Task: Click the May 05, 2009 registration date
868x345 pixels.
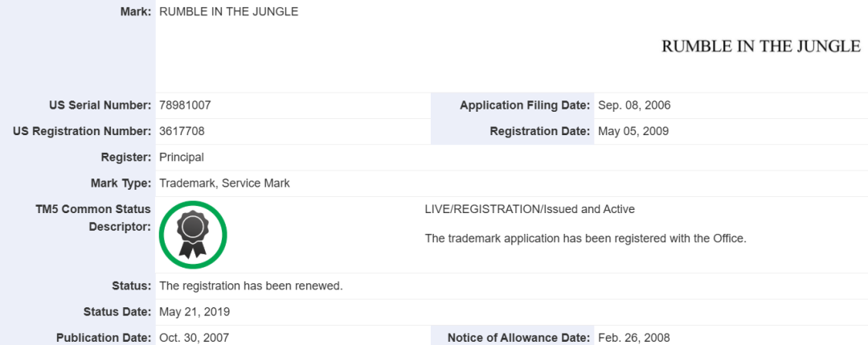Action: coord(633,131)
